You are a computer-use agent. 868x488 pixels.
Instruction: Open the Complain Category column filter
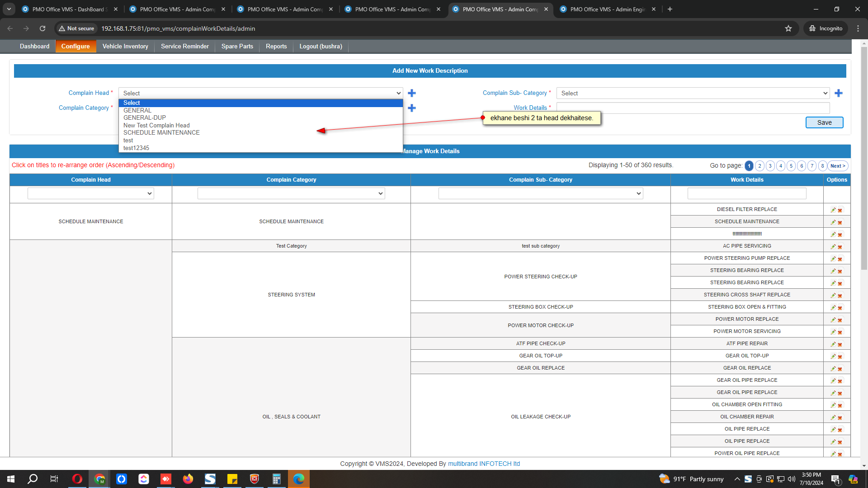pos(291,194)
